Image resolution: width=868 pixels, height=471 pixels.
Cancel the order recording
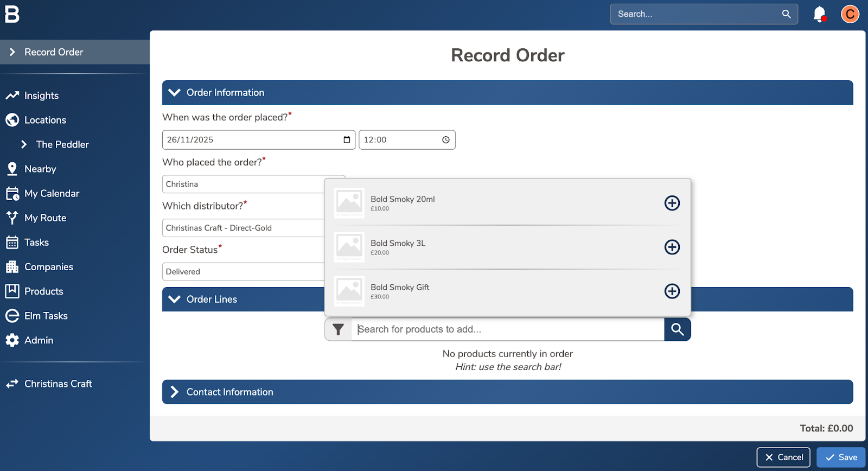tap(783, 457)
